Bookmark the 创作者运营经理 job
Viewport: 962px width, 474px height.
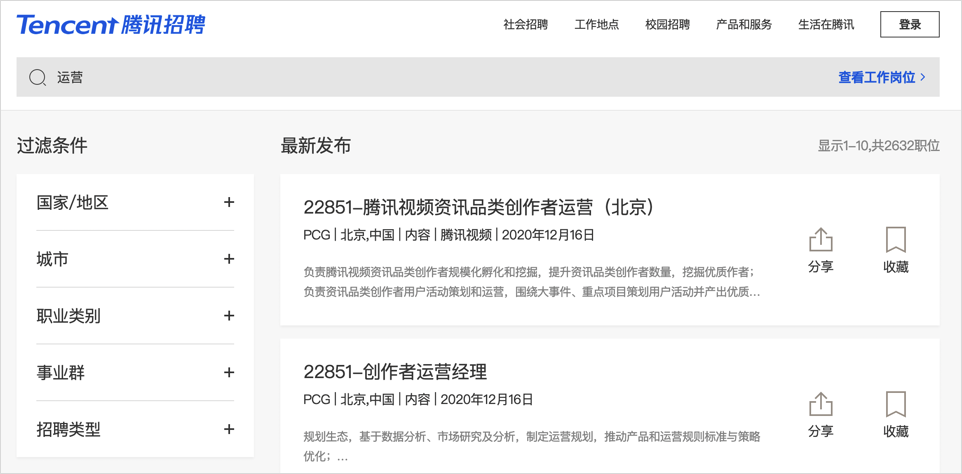click(x=896, y=415)
